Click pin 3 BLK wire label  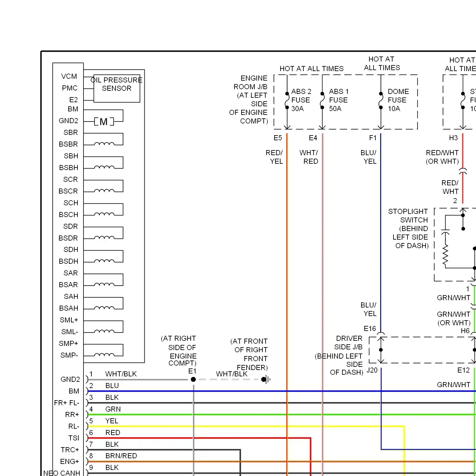112,398
